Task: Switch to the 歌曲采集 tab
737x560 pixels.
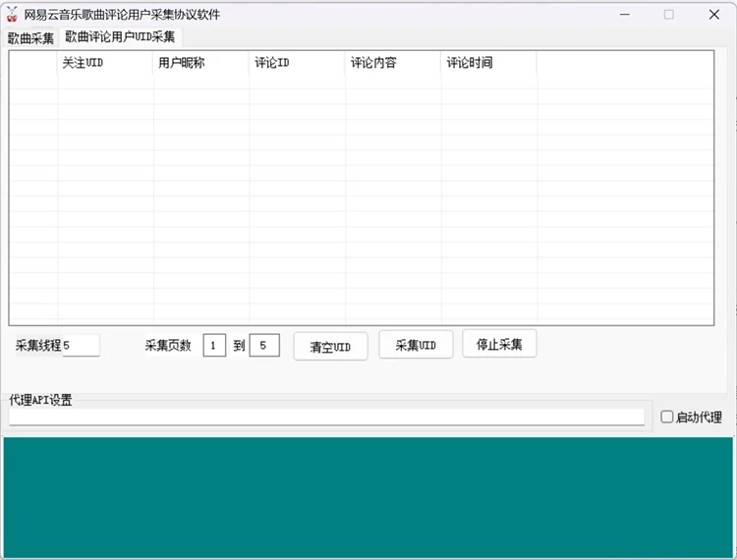Action: tap(30, 38)
